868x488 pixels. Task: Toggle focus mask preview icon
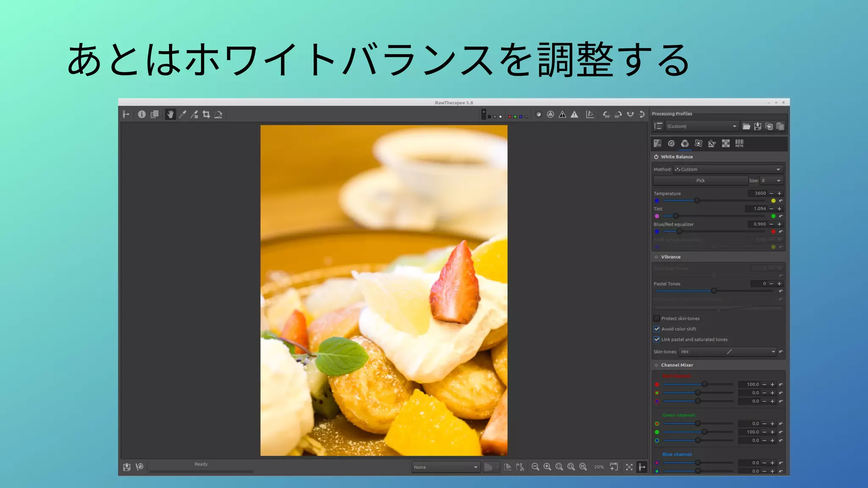coord(551,114)
